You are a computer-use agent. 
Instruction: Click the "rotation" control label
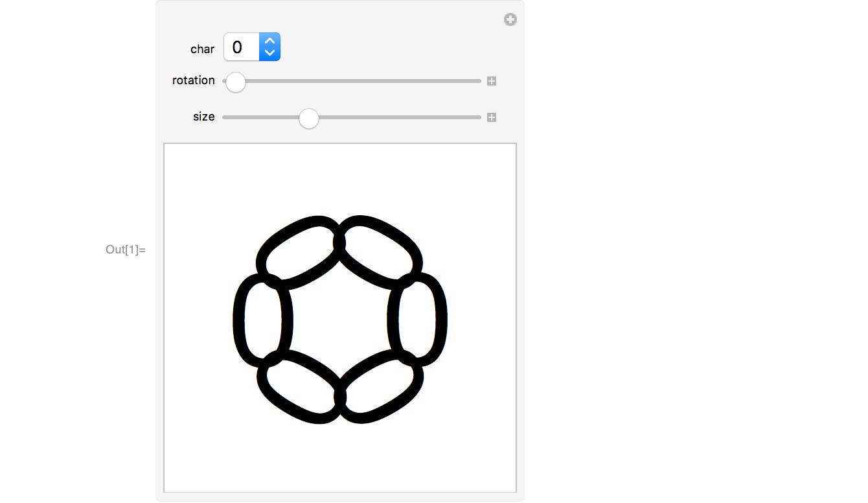point(193,80)
